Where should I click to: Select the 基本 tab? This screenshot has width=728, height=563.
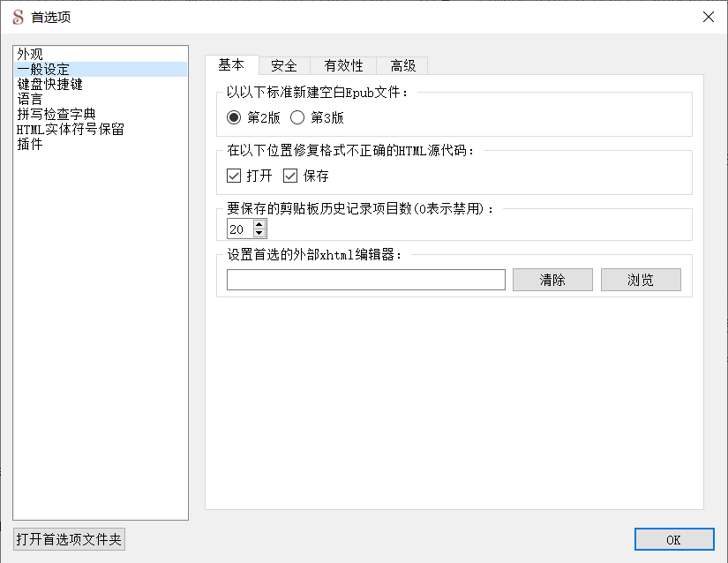click(x=234, y=65)
